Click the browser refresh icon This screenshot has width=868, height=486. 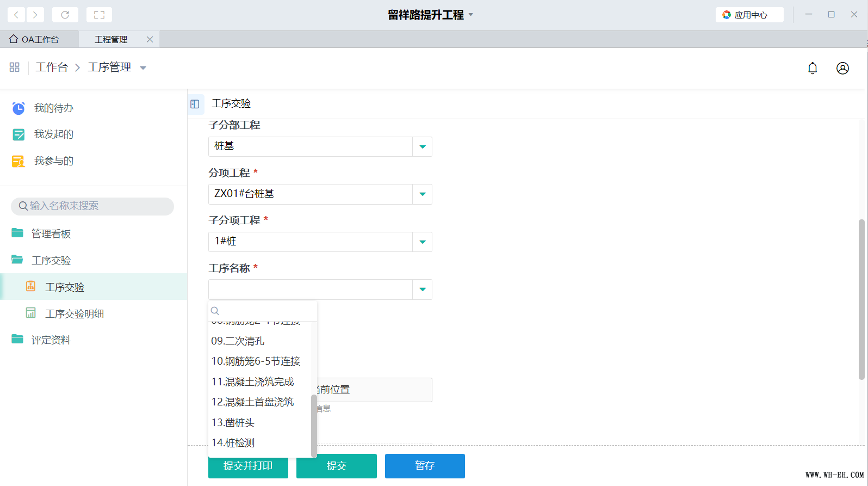point(65,15)
